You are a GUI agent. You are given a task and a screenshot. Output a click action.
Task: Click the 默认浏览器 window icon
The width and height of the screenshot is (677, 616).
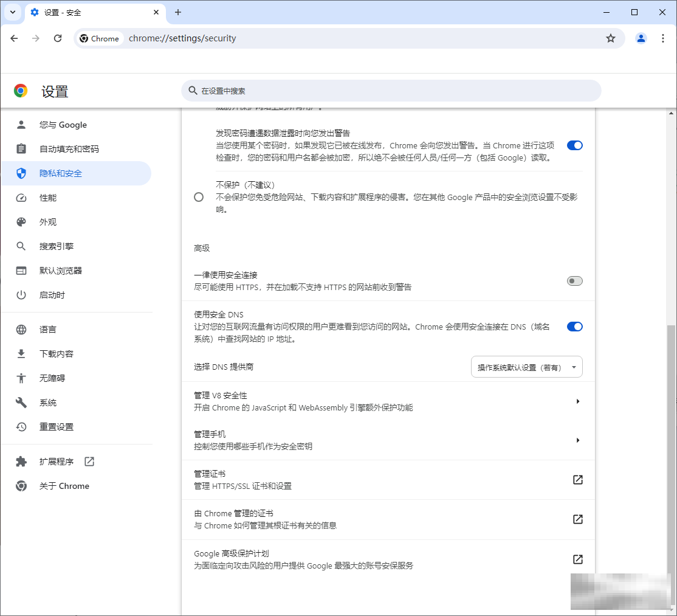click(x=21, y=271)
